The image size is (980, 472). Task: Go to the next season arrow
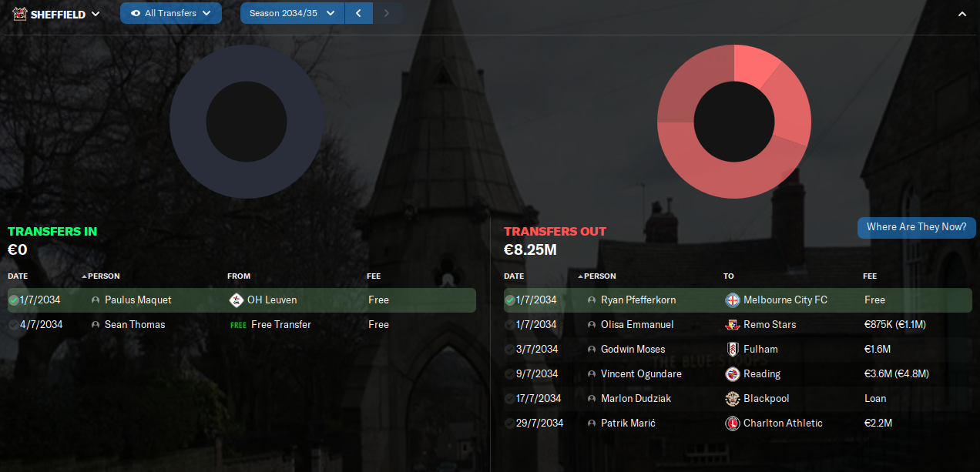[x=387, y=13]
